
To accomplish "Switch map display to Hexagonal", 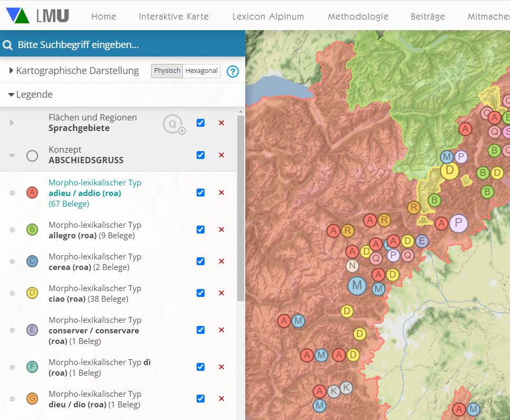I will [x=201, y=71].
